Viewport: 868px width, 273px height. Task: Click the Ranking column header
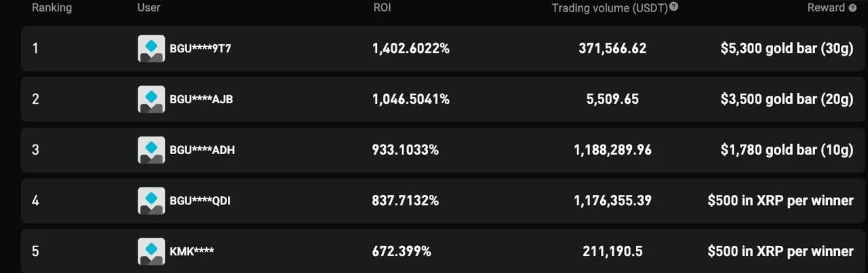click(52, 8)
